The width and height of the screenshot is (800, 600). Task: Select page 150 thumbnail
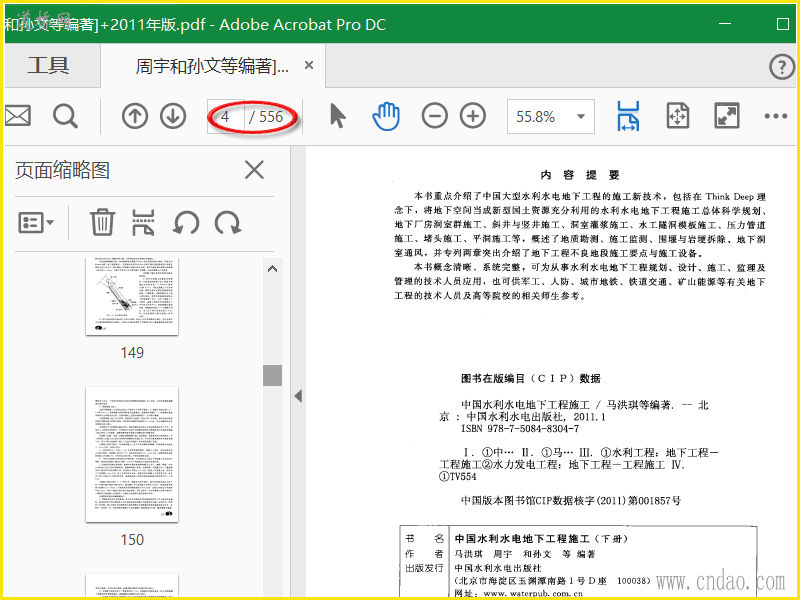(132, 455)
